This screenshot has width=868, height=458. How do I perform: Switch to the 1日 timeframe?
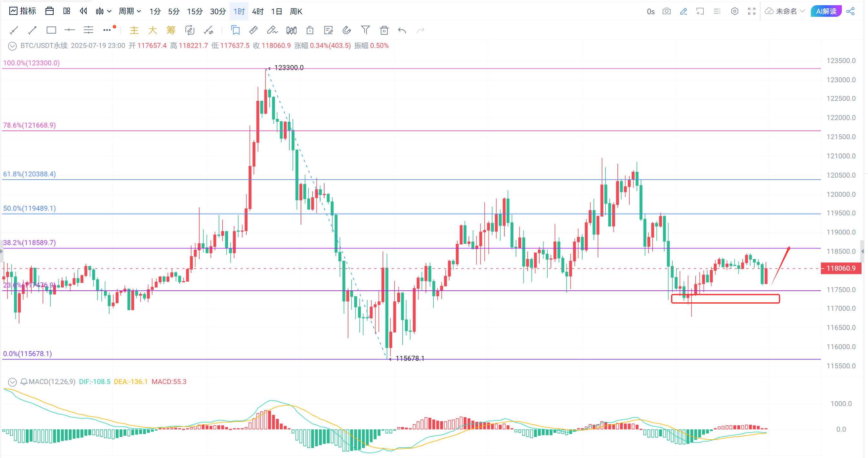click(277, 11)
